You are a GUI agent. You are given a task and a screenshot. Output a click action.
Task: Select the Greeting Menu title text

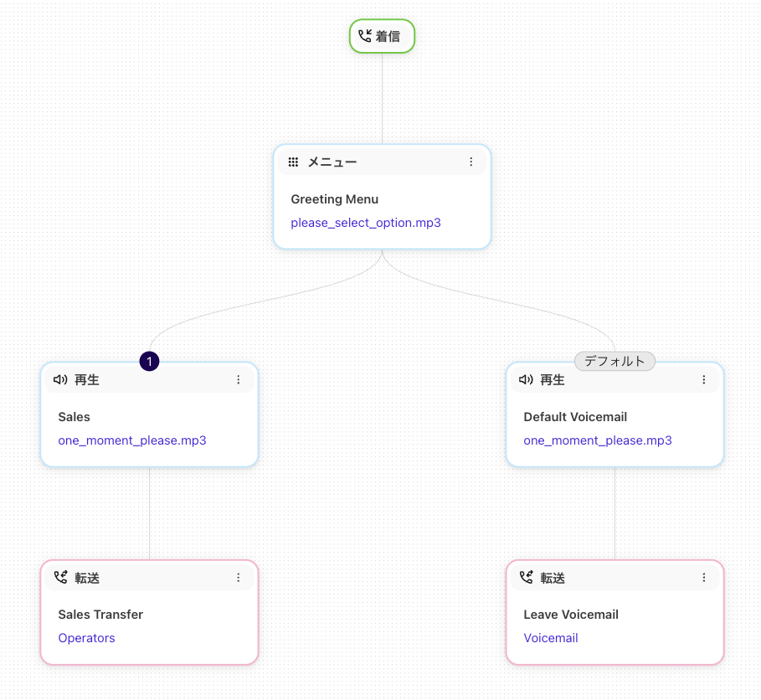coord(335,199)
